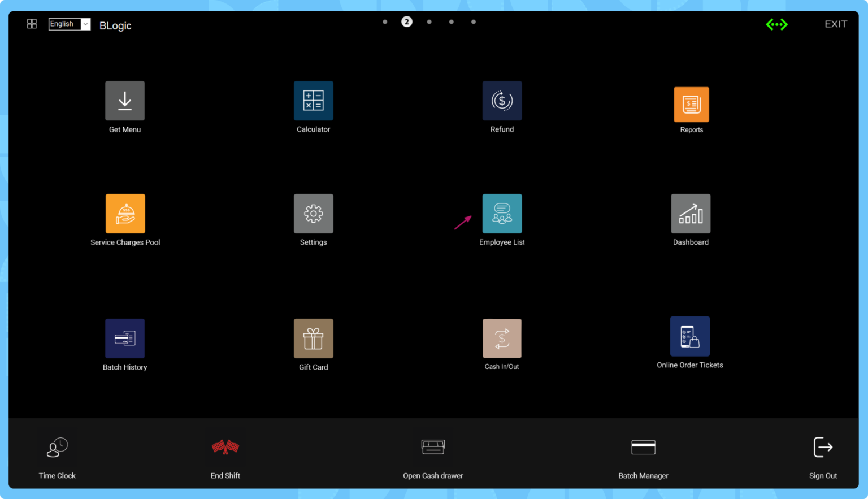Click the End Shift flags icon

pos(225,447)
